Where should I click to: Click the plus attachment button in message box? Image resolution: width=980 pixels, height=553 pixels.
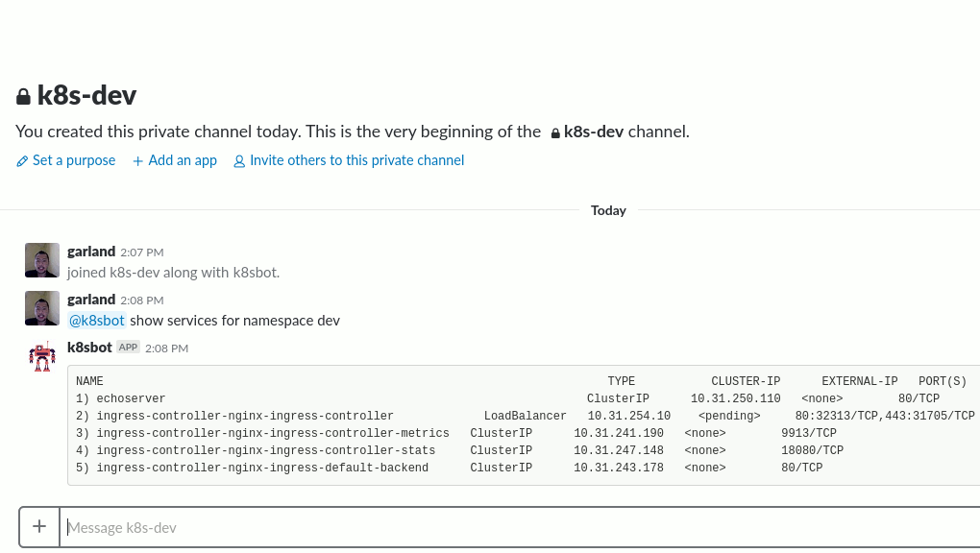[39, 527]
